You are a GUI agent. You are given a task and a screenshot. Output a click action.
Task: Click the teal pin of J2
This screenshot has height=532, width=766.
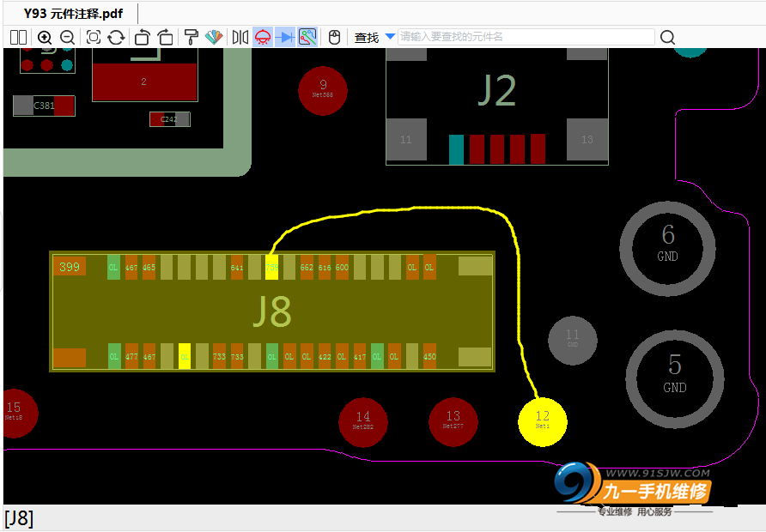coord(456,149)
